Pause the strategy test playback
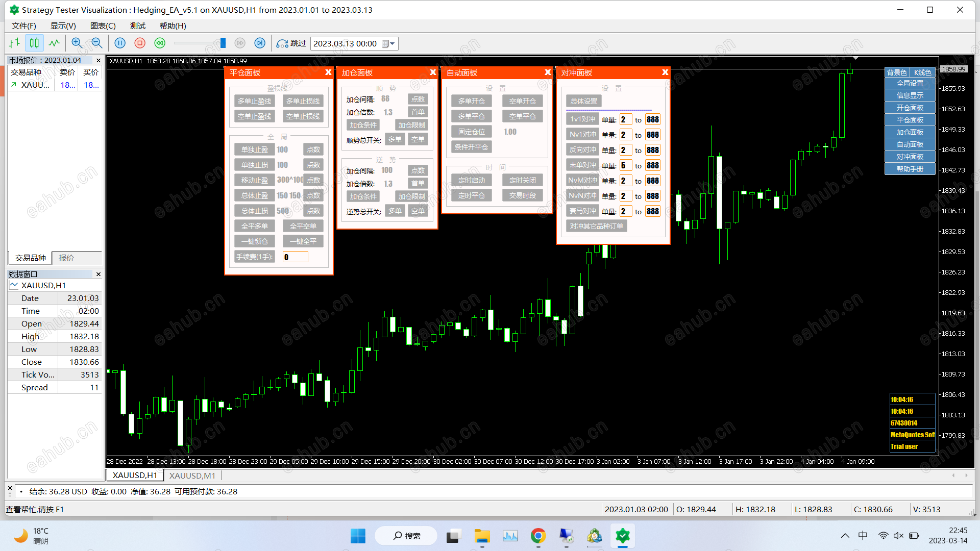The image size is (980, 551). pyautogui.click(x=120, y=43)
